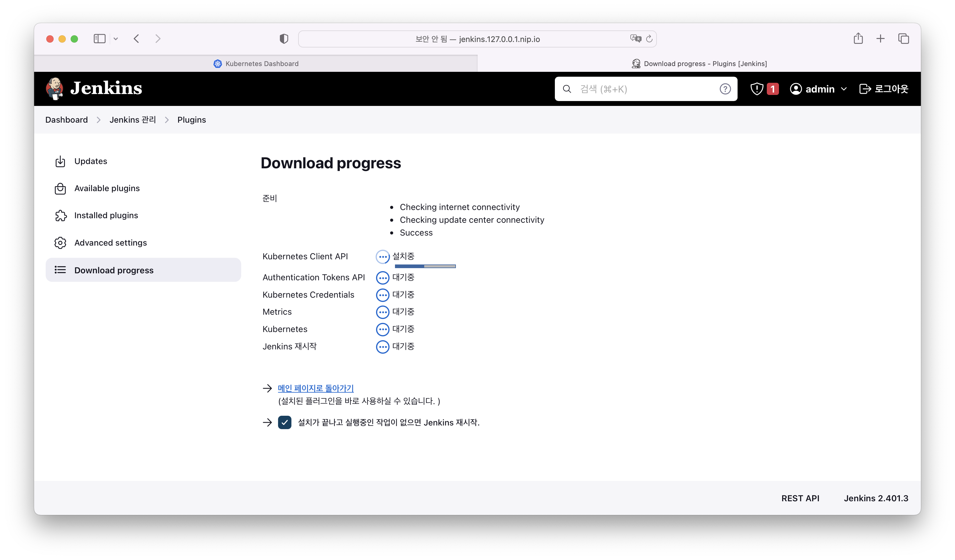Click the Available plugins bag icon
Screen dimensions: 955x560
[60, 189]
